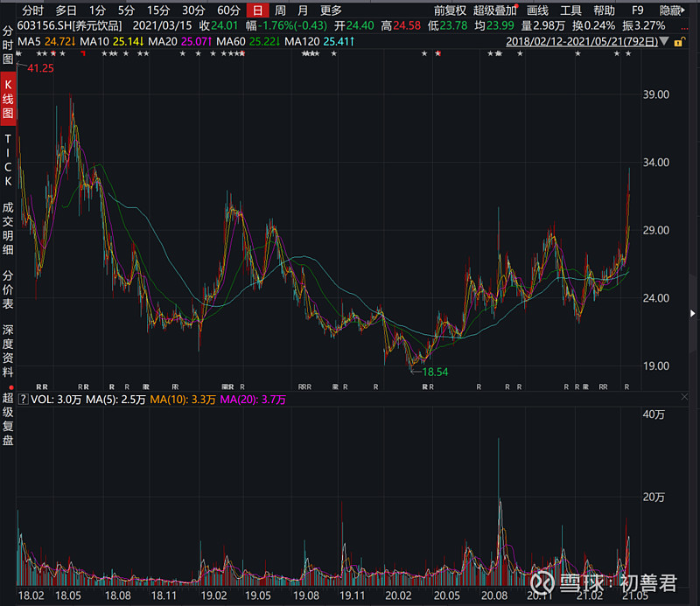Select the 30分 period tab
Screen dimensions: 700x606
pos(193,10)
